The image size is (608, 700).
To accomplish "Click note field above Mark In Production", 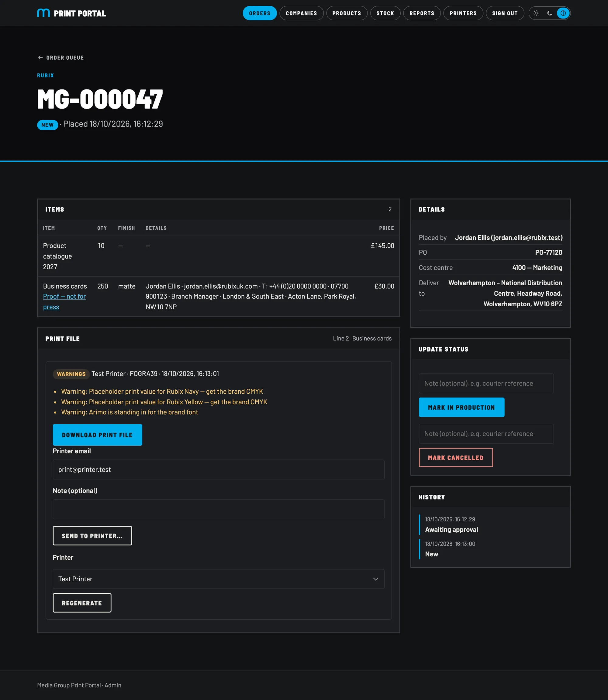I will tap(486, 383).
